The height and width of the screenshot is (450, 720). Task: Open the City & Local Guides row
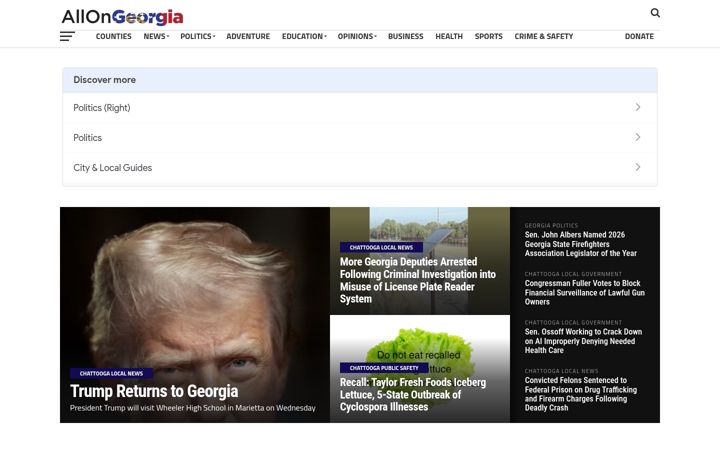pos(360,168)
